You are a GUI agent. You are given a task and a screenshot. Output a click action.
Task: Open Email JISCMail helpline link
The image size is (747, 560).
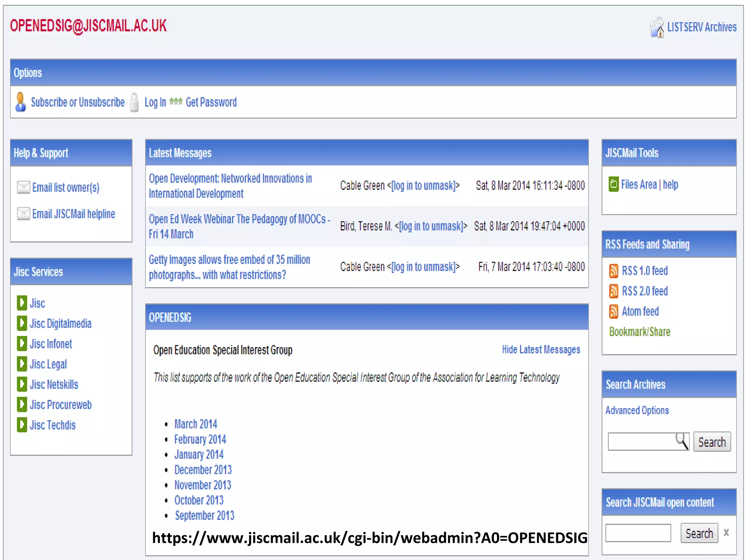pos(74,214)
